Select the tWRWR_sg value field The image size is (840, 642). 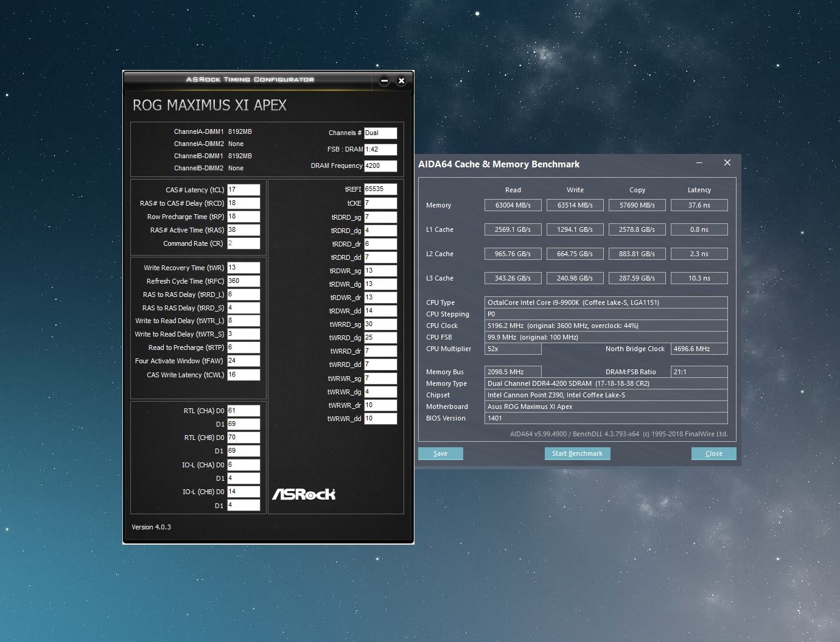click(380, 379)
